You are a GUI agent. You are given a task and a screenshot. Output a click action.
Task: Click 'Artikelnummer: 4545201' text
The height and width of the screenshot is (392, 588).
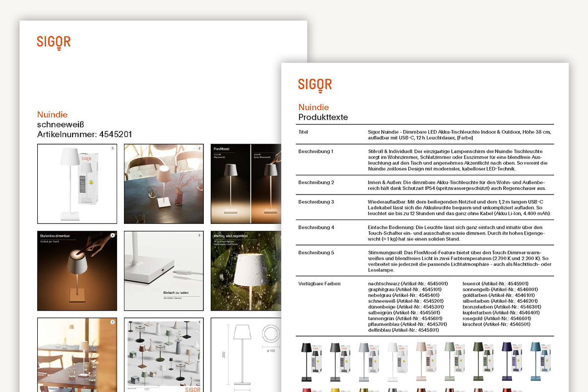(85, 134)
